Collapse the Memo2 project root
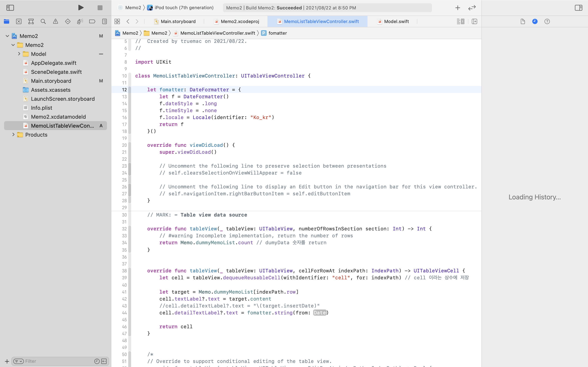Screen dimensions: 588x367 coord(7,36)
